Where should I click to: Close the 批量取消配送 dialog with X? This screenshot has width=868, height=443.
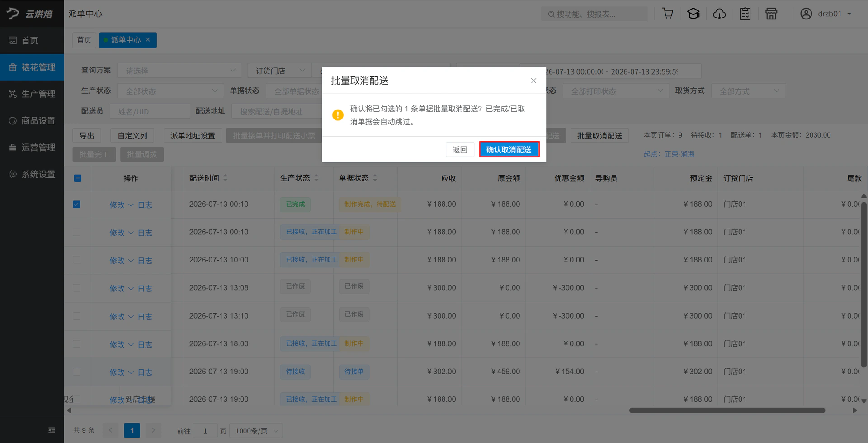533,81
